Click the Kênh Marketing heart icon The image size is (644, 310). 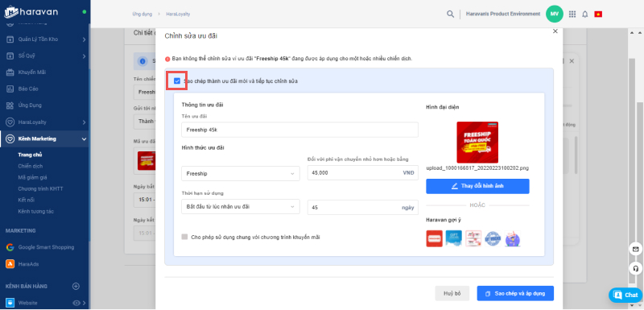point(10,138)
